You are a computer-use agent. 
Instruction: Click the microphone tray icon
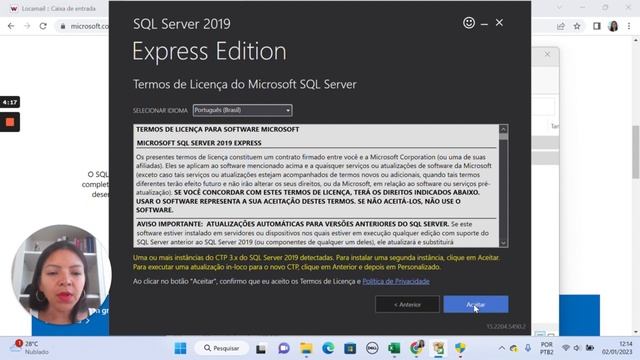pos(528,348)
